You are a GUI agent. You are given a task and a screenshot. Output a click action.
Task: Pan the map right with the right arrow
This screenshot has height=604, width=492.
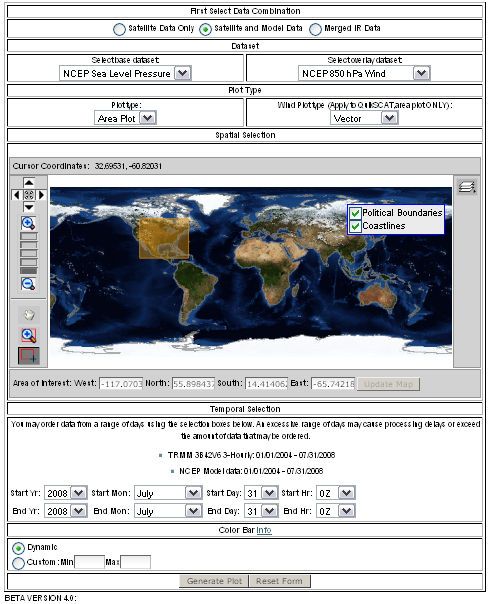point(41,195)
